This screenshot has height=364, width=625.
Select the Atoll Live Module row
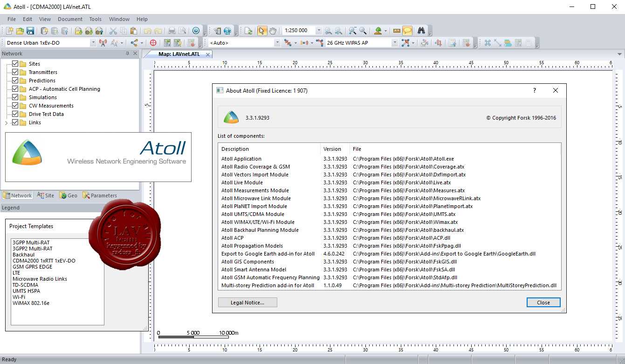pyautogui.click(x=389, y=182)
